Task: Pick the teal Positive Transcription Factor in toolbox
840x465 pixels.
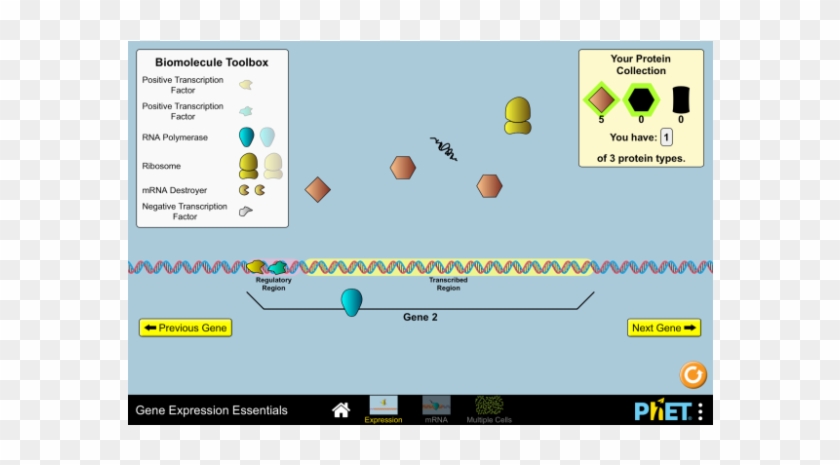Action: coord(246,111)
